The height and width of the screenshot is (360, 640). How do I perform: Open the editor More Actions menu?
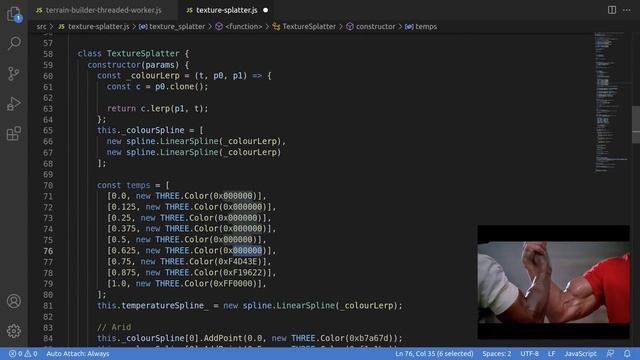627,10
